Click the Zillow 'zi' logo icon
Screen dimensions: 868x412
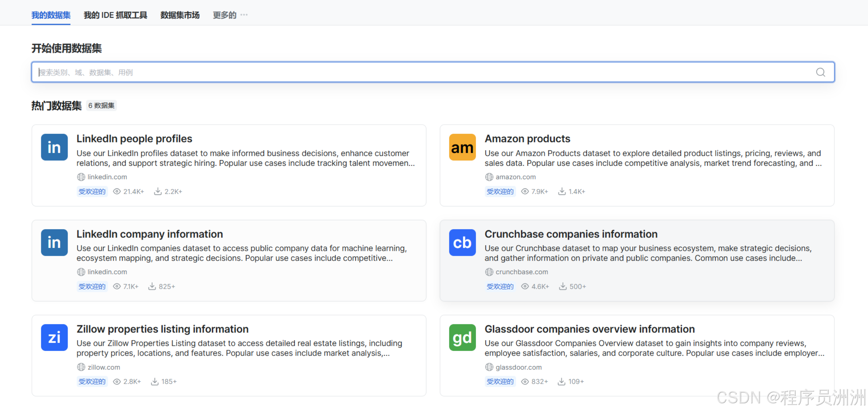[x=54, y=337]
